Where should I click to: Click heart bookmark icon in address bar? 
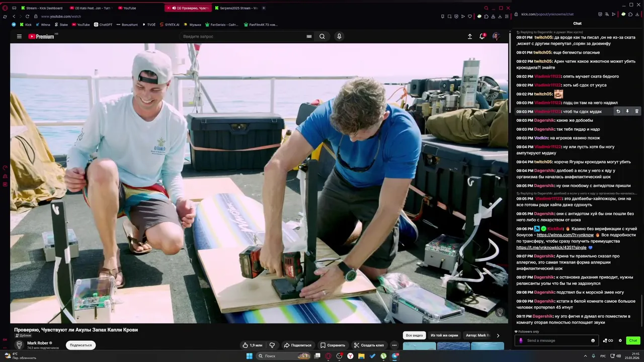click(x=470, y=16)
